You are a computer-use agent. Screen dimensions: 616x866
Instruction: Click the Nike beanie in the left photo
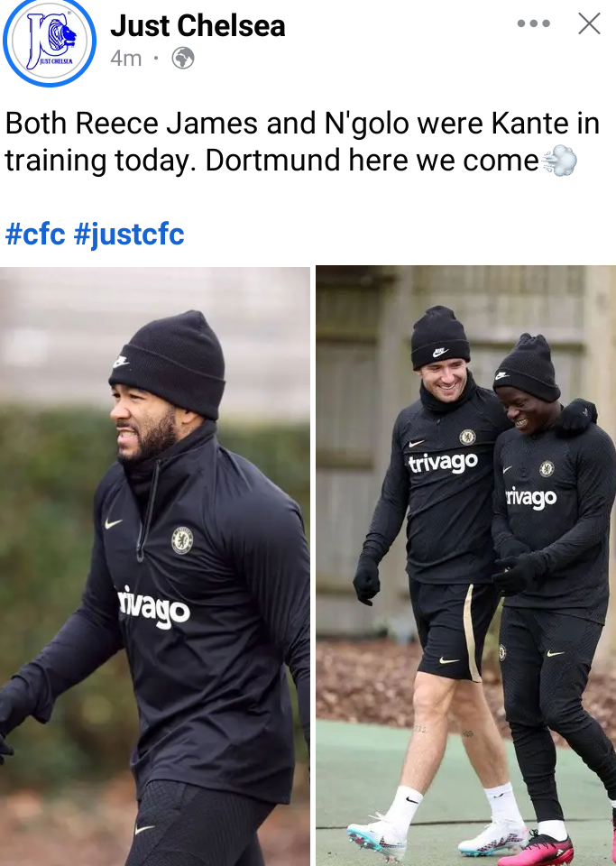167,364
